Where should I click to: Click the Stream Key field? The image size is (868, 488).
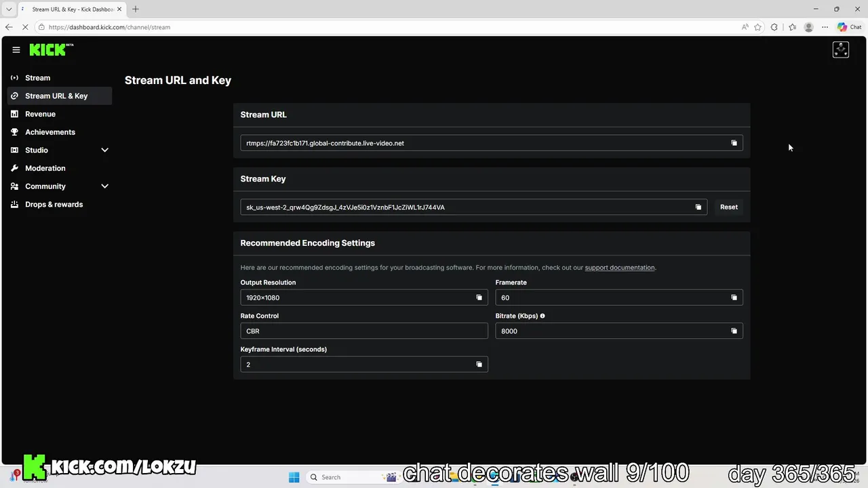(x=474, y=207)
